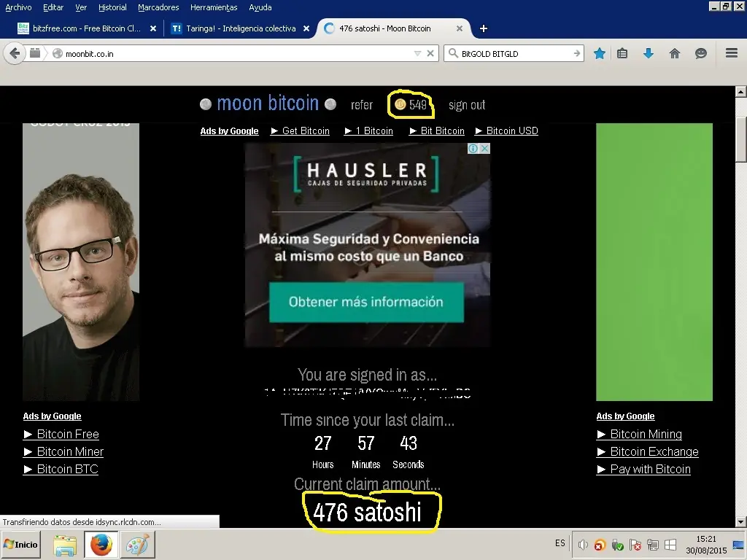Click the site identity icon beside back button
Image resolution: width=747 pixels, height=560 pixels.
click(35, 53)
